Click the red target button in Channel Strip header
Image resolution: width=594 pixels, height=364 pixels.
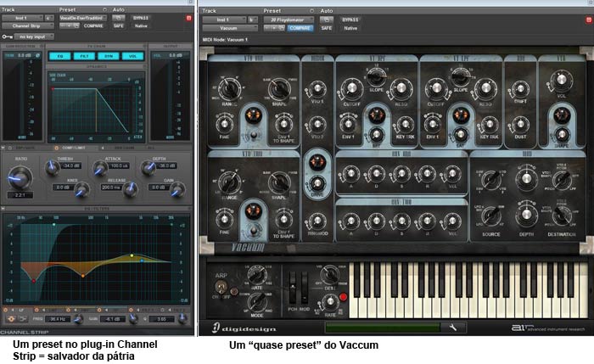coord(188,18)
